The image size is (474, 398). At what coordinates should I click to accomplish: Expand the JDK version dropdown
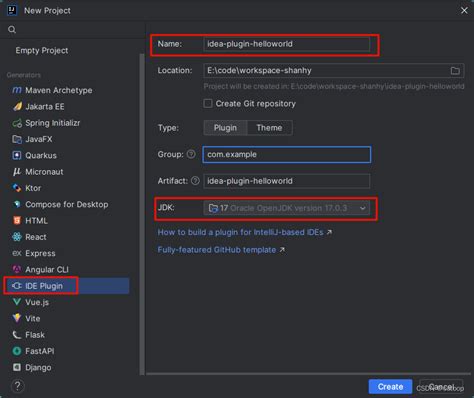tap(286, 208)
